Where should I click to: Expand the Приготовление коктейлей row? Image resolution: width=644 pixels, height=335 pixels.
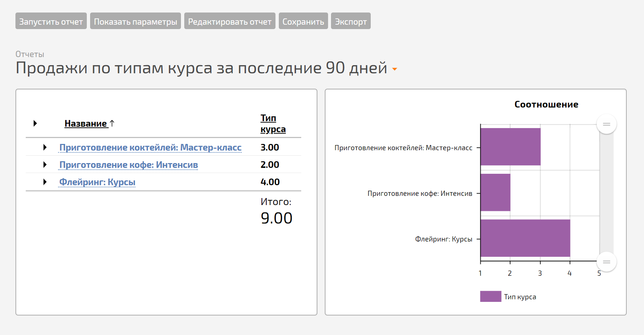(x=45, y=147)
